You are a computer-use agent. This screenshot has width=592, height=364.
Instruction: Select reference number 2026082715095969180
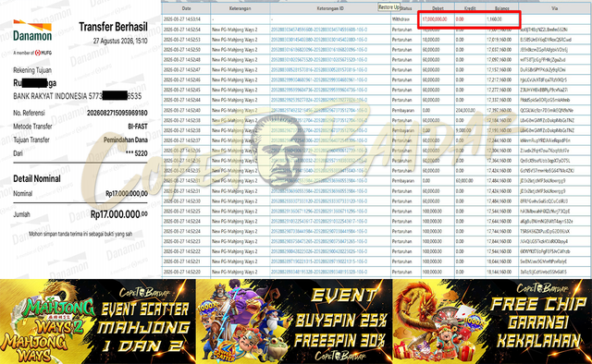[x=117, y=113]
